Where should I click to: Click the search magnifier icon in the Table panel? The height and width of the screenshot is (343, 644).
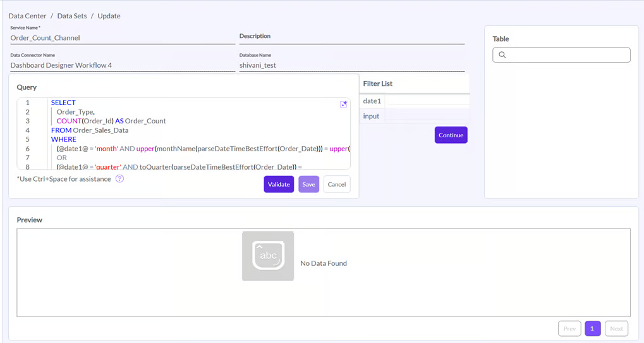[x=502, y=55]
